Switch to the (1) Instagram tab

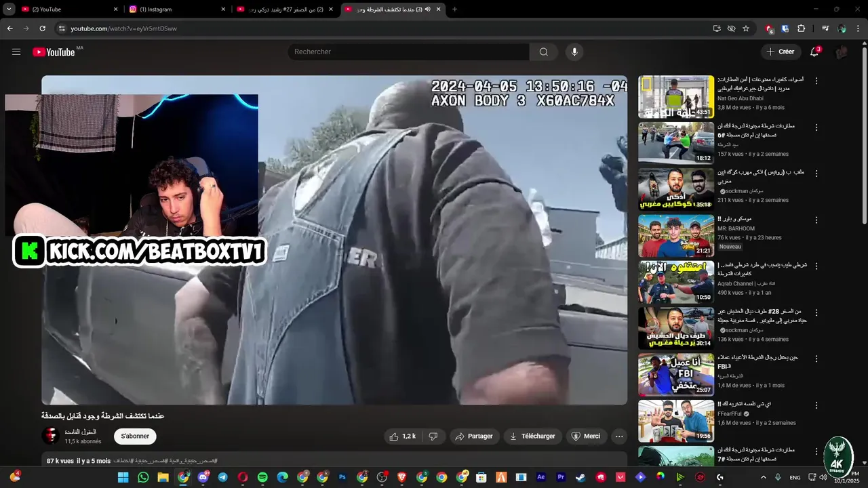click(x=176, y=9)
